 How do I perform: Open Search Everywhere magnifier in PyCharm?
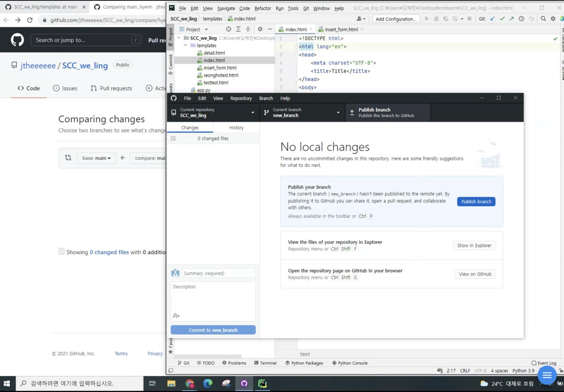(x=543, y=19)
